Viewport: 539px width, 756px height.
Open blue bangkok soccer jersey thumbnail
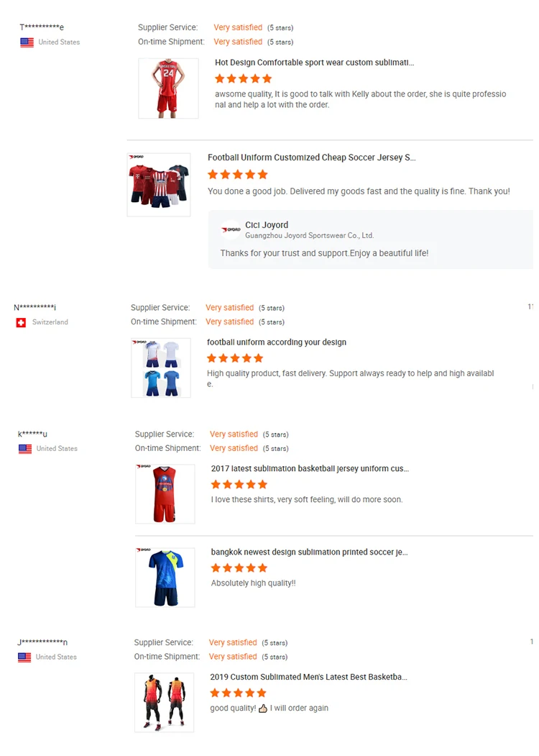[165, 578]
